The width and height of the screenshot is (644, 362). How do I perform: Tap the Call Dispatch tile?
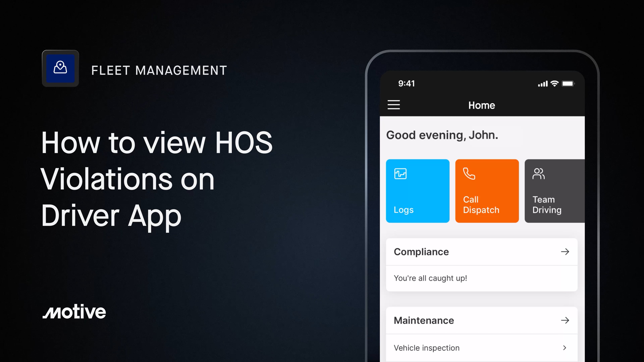tap(487, 191)
